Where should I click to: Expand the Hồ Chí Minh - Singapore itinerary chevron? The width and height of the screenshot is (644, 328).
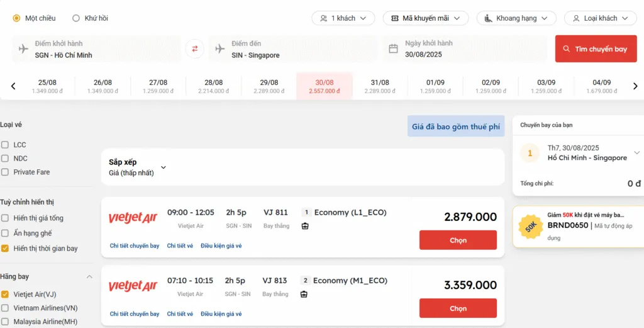[637, 152]
